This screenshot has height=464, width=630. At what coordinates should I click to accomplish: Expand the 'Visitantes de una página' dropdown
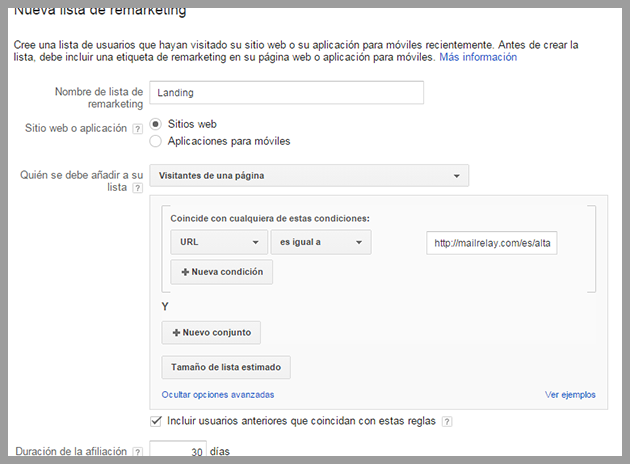(x=309, y=176)
